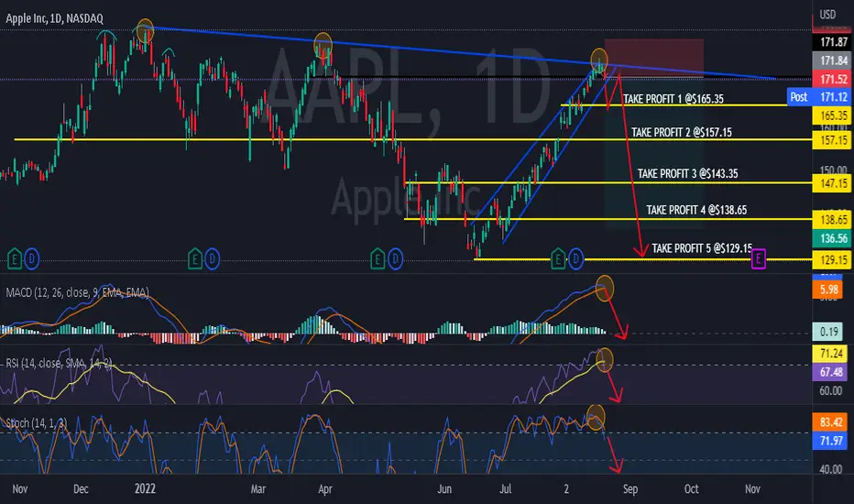Image resolution: width=854 pixels, height=504 pixels.
Task: Select the TAKE PROFIT 2 @$157.15 label
Action: coord(682,132)
